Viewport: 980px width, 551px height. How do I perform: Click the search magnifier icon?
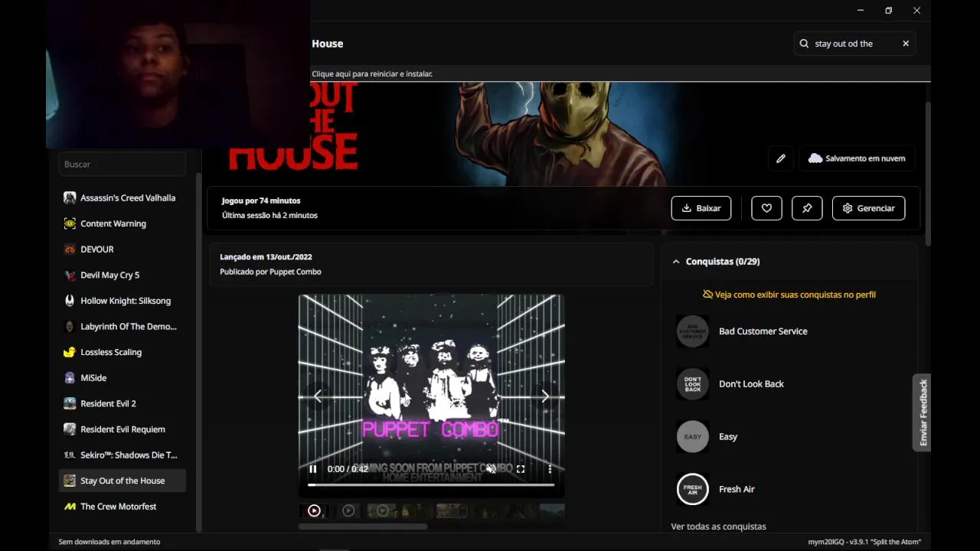coord(804,44)
